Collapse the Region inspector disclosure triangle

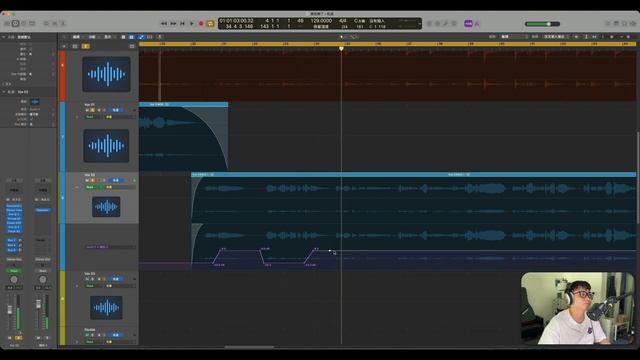coord(4,37)
